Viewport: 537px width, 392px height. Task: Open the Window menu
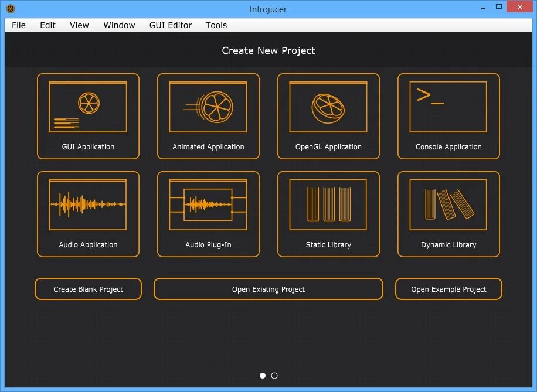coord(119,25)
